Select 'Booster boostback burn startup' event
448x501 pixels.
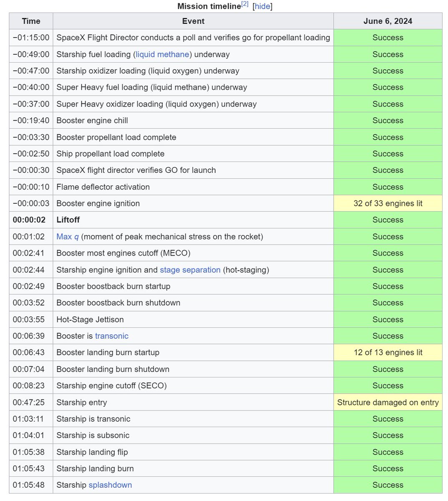[x=113, y=286]
